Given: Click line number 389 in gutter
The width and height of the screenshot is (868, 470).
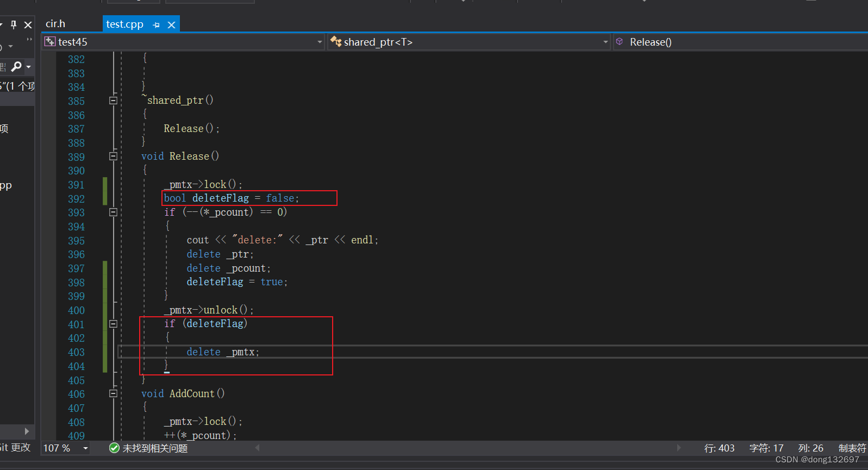Looking at the screenshot, I should coord(76,157).
